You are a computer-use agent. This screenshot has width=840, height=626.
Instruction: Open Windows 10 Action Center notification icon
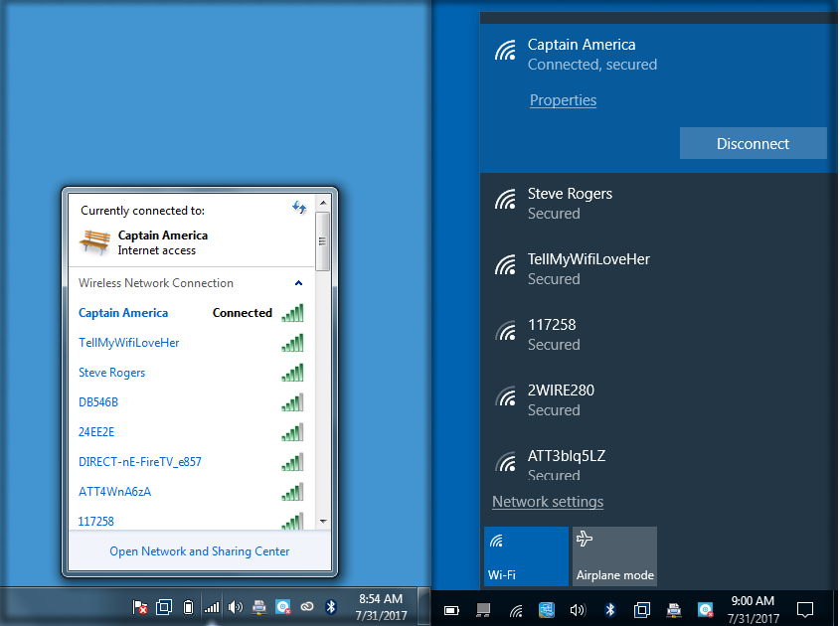805,609
